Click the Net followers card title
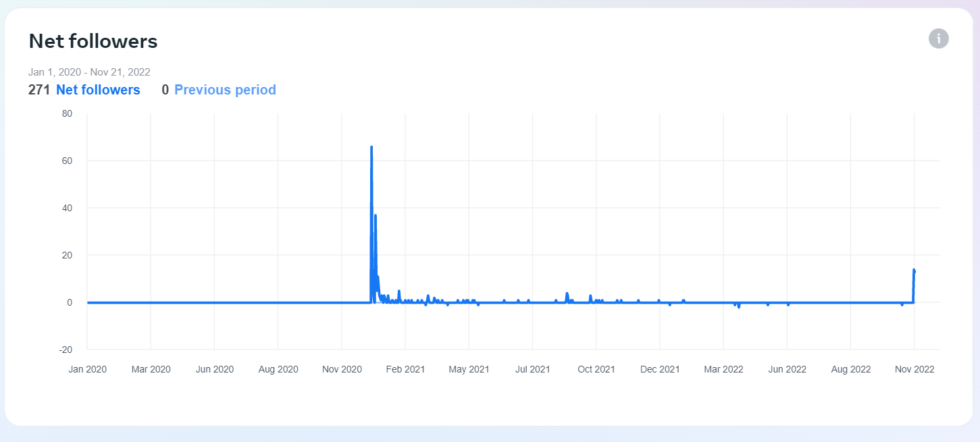Image resolution: width=980 pixels, height=442 pixels. click(93, 42)
